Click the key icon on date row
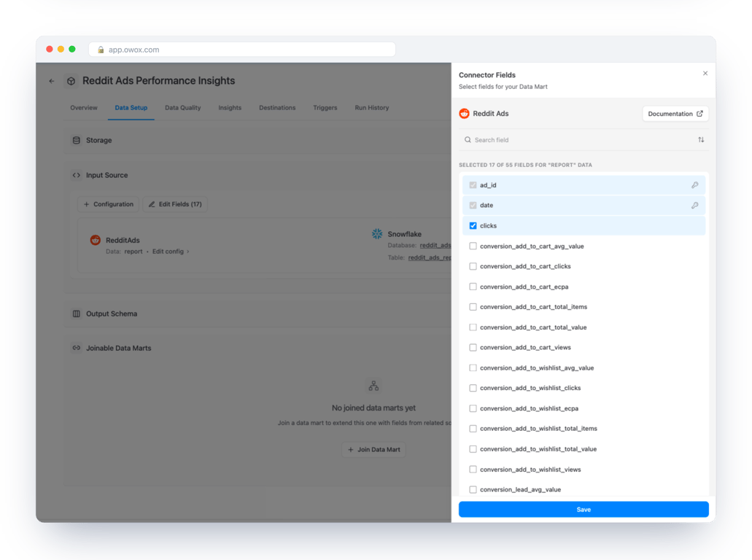Image resolution: width=752 pixels, height=560 pixels. [695, 205]
